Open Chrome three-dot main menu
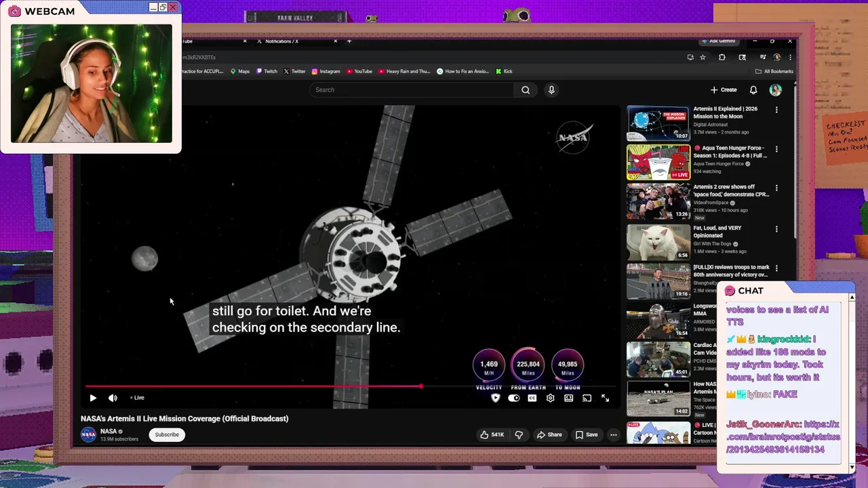 [x=790, y=58]
